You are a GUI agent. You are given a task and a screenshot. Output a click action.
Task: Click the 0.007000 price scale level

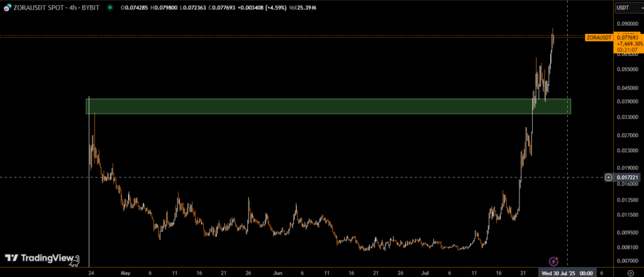pyautogui.click(x=626, y=261)
